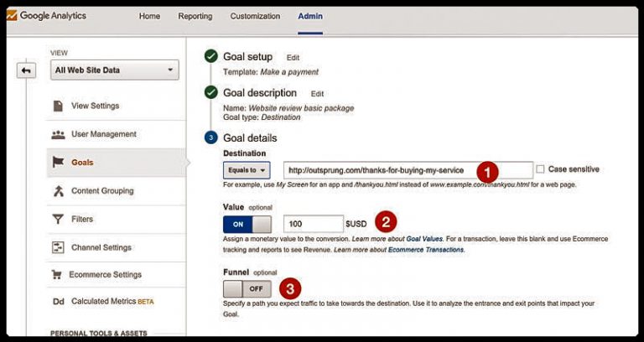Viewport: 644px width, 342px height.
Task: Open the All Web Site Data dropdown
Action: coord(115,70)
